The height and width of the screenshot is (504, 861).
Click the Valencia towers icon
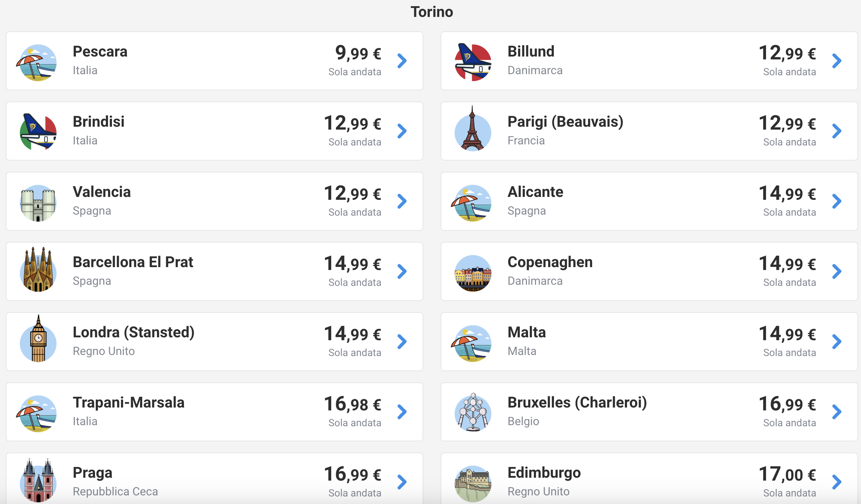38,203
